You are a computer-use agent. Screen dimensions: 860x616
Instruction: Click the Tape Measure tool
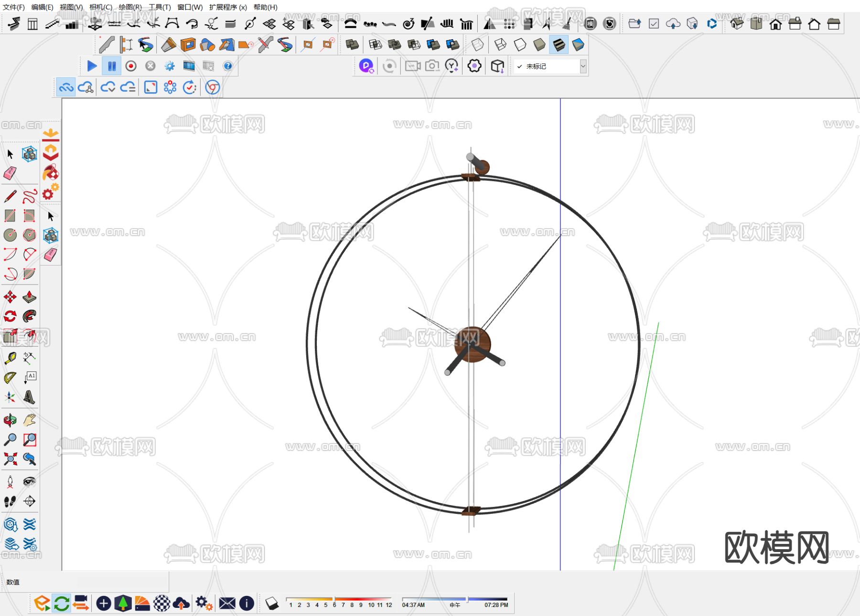[10, 358]
